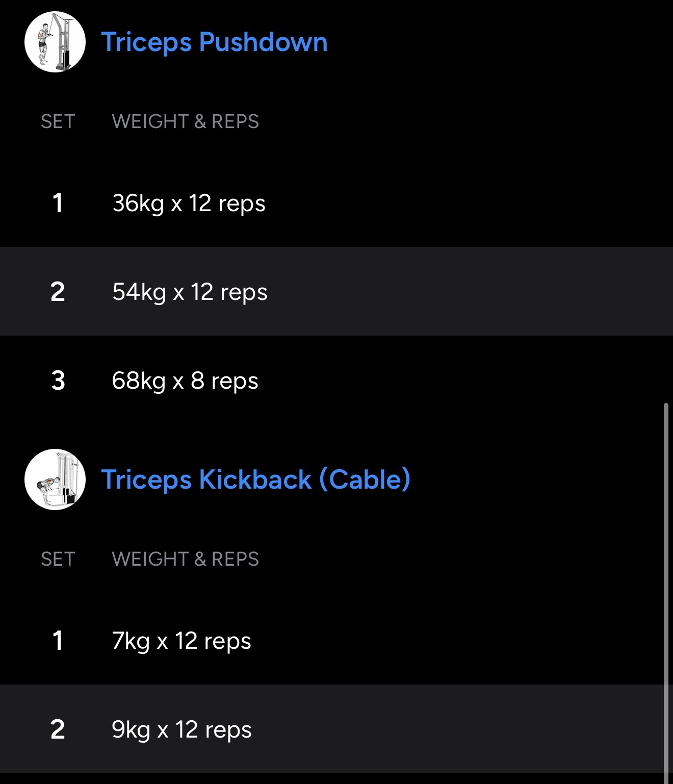Click the SET header under Triceps Pushdown
This screenshot has width=673, height=784.
click(x=58, y=121)
